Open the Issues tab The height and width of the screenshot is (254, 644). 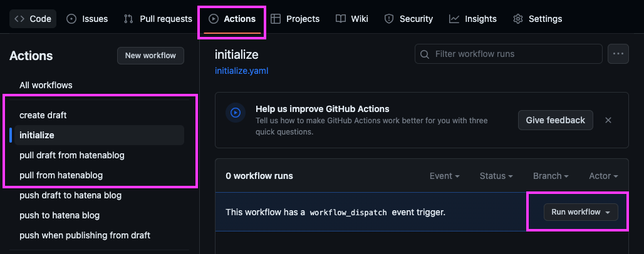87,19
